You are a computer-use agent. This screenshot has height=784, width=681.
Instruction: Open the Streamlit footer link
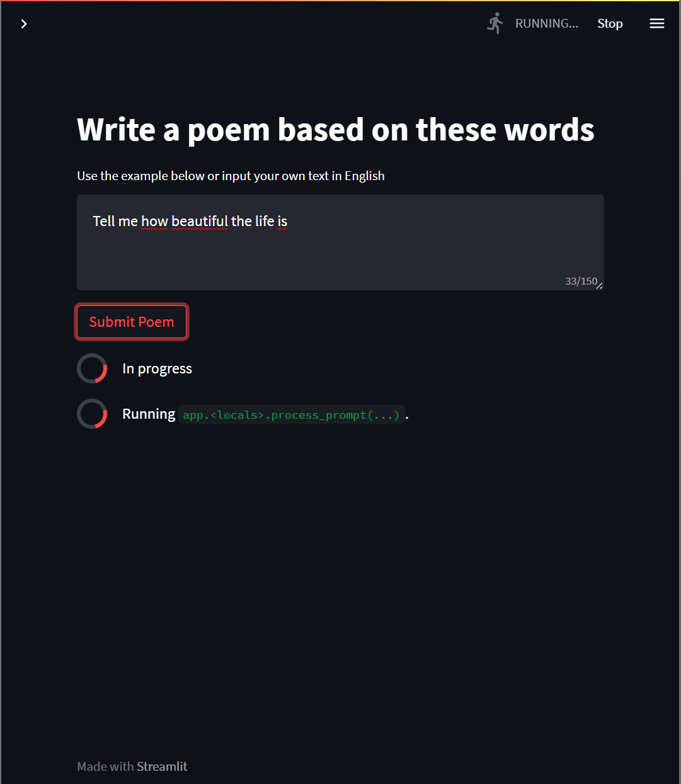pyautogui.click(x=162, y=766)
